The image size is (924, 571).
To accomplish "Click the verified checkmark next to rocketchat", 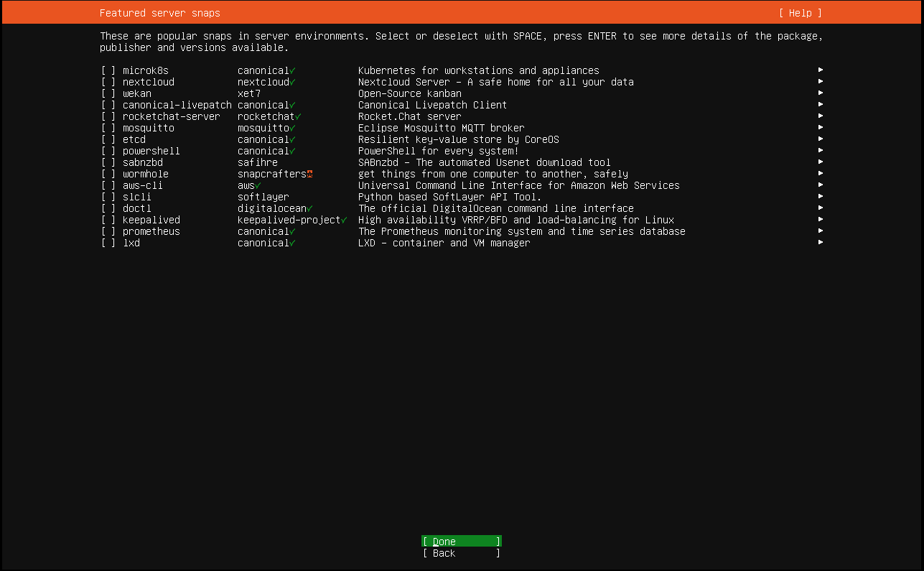I will (x=298, y=116).
